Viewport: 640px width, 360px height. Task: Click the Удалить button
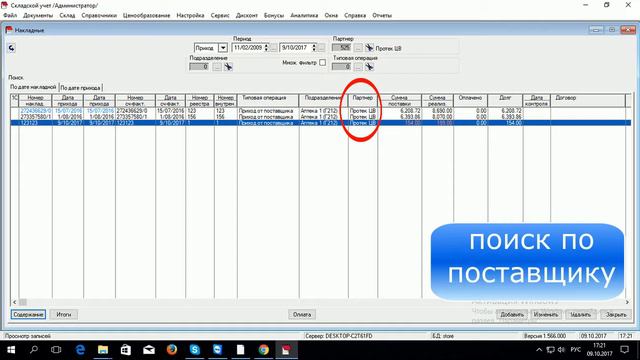[580, 315]
